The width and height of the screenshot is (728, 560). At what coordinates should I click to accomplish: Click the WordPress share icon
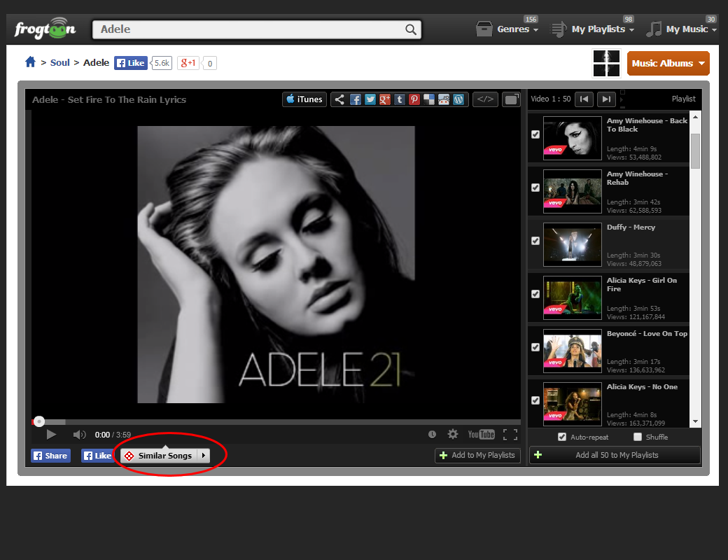click(458, 99)
